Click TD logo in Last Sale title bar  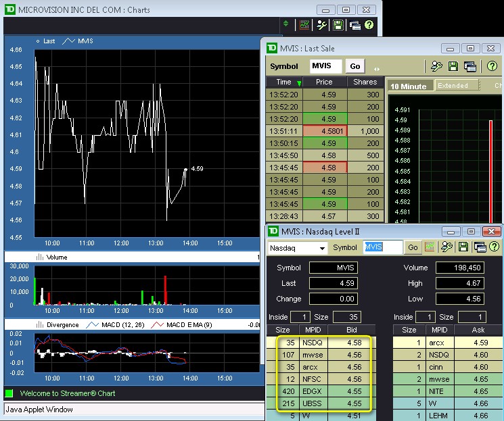272,48
